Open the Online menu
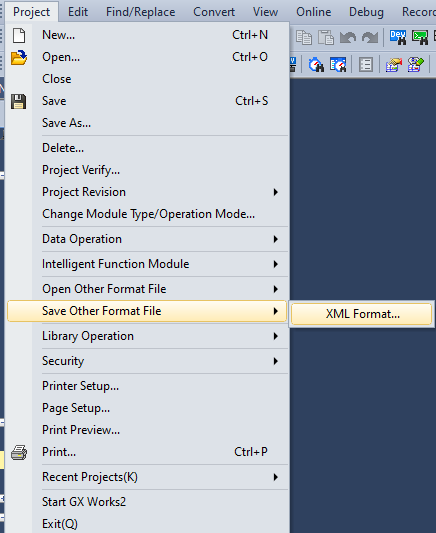The width and height of the screenshot is (436, 533). coord(313,12)
